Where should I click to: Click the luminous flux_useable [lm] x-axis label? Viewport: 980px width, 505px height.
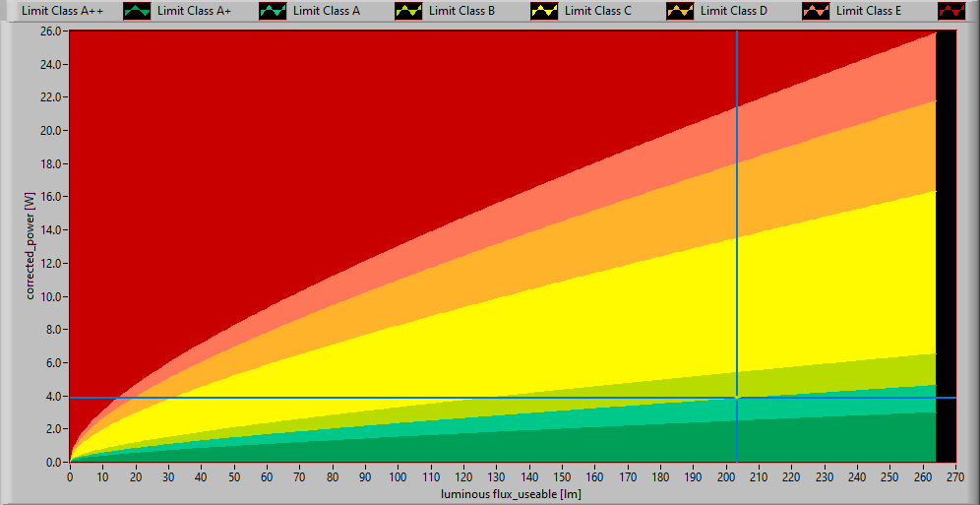(511, 493)
